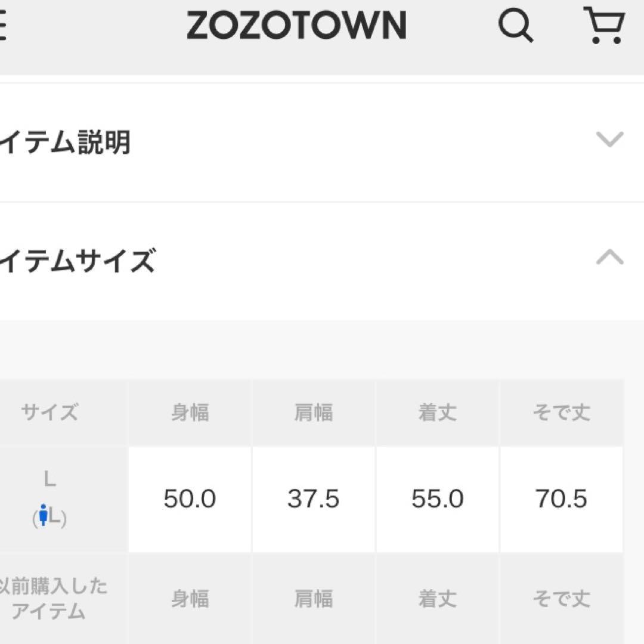This screenshot has width=644, height=644.
Task: Click the blue person size icon
Action: pos(43,515)
